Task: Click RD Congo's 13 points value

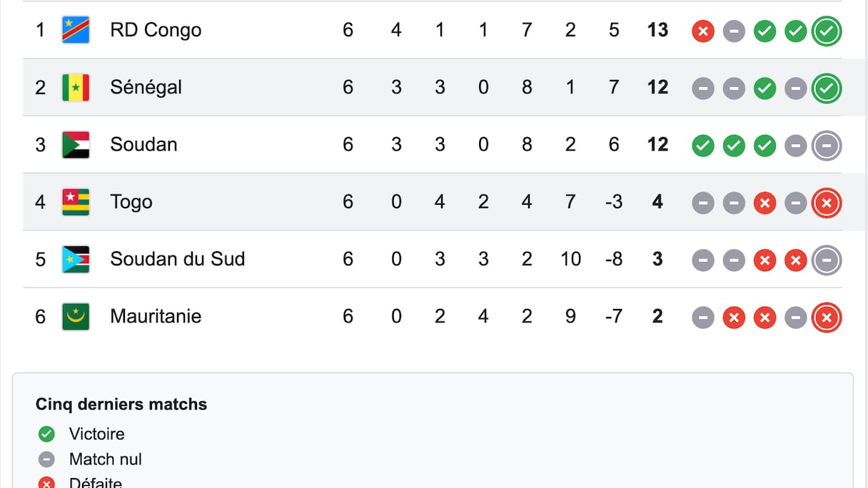Action: pyautogui.click(x=657, y=30)
